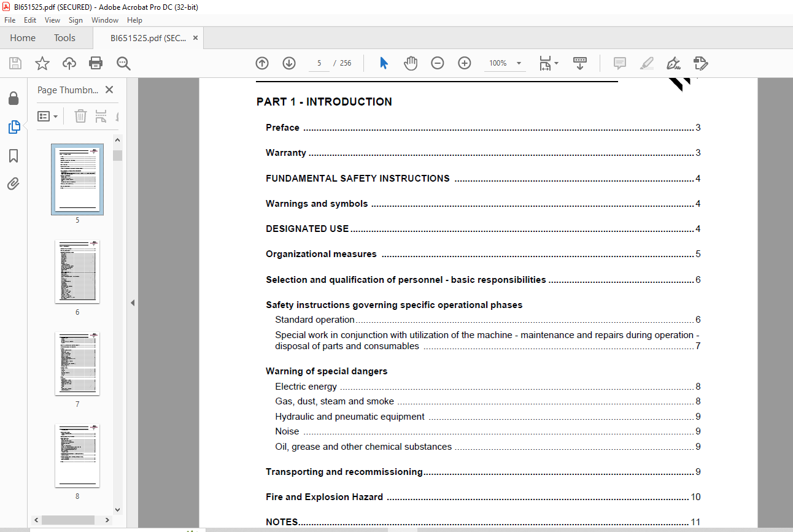Click the insert pages icon in thumbnails panel
This screenshot has width=793, height=532.
coord(101,116)
